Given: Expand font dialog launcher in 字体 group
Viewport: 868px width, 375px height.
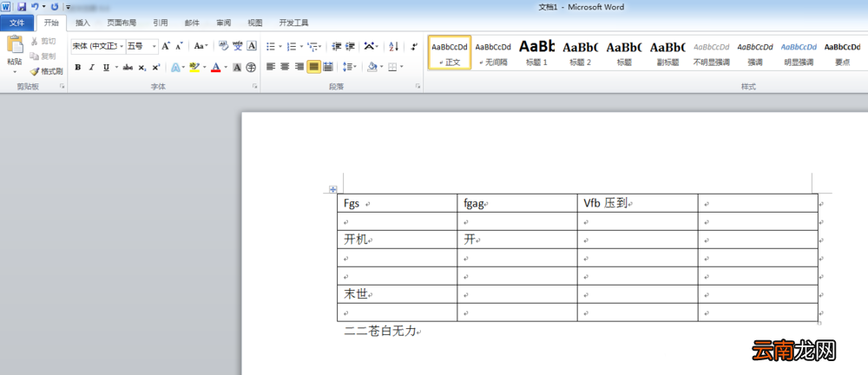Looking at the screenshot, I should point(255,87).
